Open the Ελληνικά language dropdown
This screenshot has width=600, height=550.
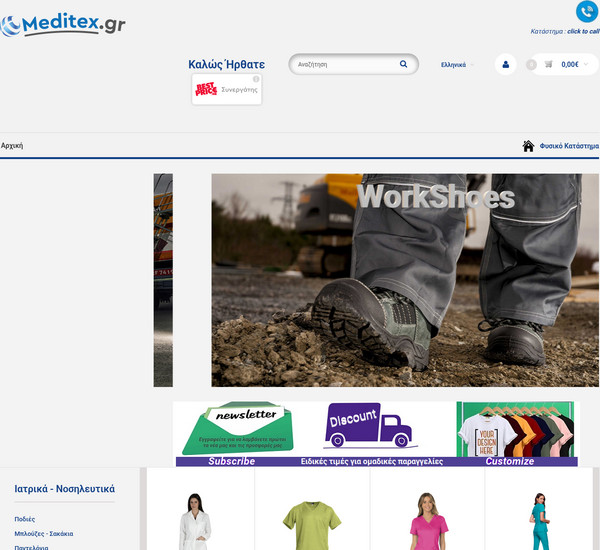(x=457, y=65)
